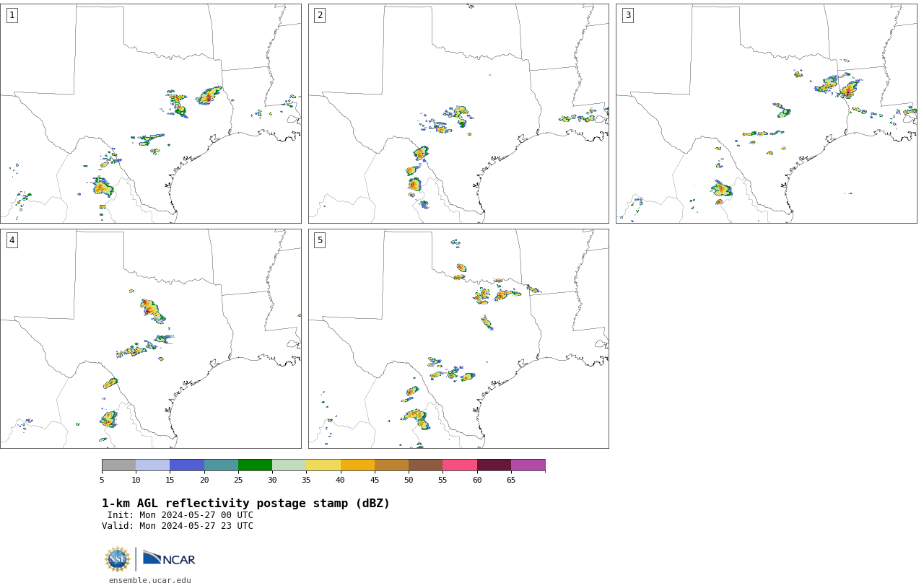Open ensemble member 3 postage stamp map
Image resolution: width=924 pixels, height=588 pixels.
tap(767, 113)
